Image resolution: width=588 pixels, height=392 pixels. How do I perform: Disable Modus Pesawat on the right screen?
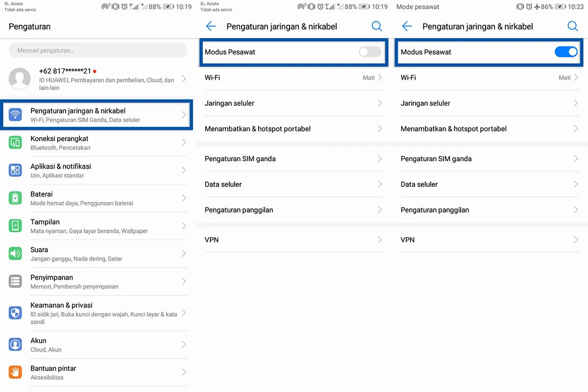[566, 51]
